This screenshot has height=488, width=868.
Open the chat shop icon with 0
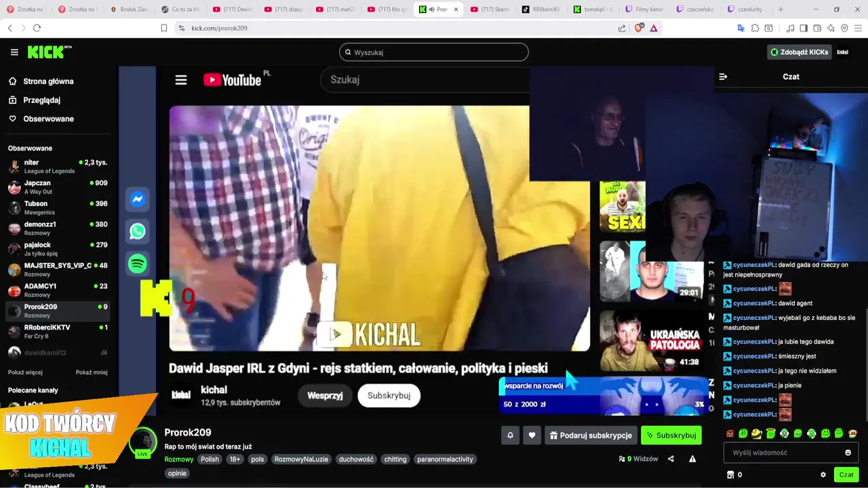pyautogui.click(x=734, y=475)
